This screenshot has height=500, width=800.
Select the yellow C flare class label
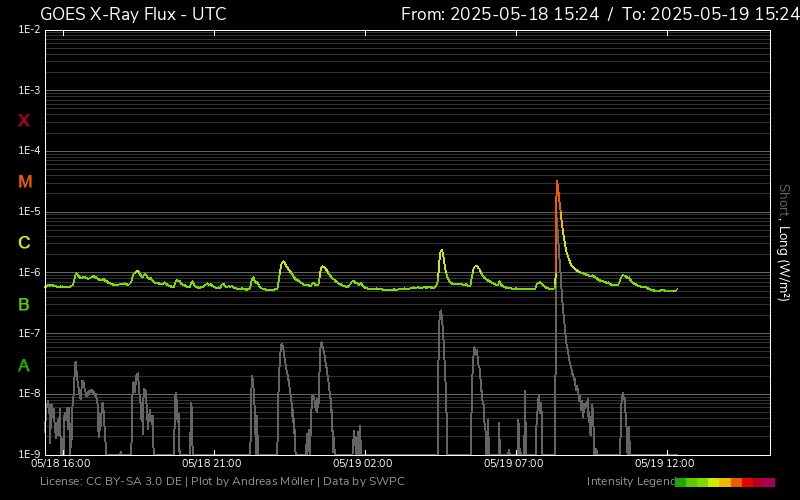(x=24, y=243)
